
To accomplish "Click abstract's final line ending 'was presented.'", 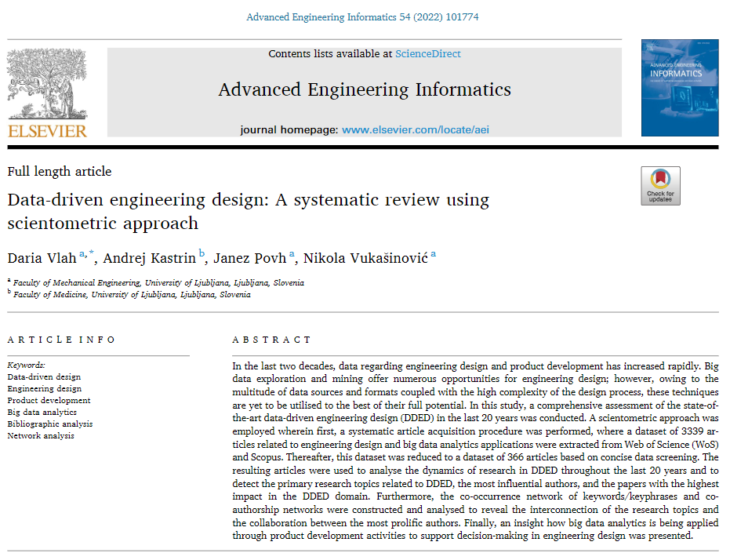I will (x=463, y=536).
